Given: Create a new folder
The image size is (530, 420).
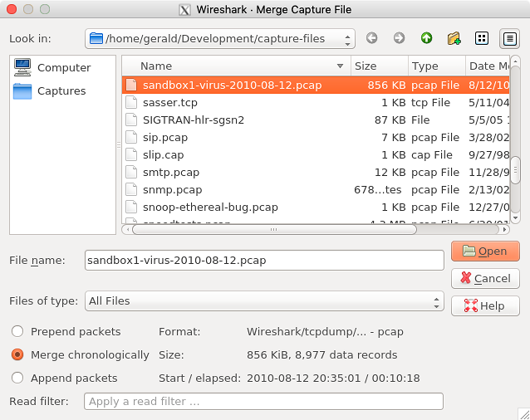Looking at the screenshot, I should pos(454,38).
